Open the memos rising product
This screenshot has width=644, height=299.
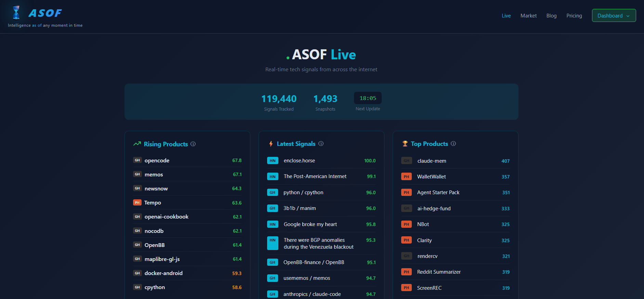[x=154, y=174]
